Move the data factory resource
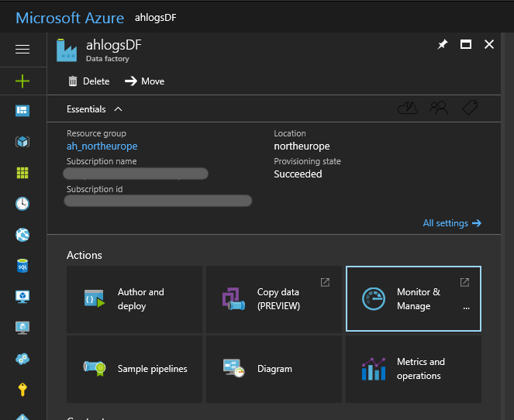Screen dimensions: 514x420 point(144,81)
